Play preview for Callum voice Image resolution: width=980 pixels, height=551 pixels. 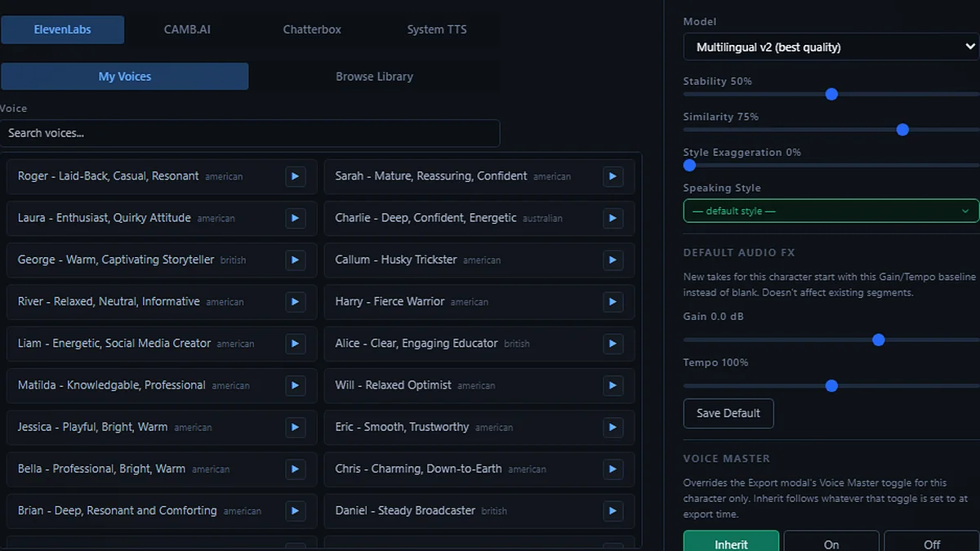[x=612, y=260]
